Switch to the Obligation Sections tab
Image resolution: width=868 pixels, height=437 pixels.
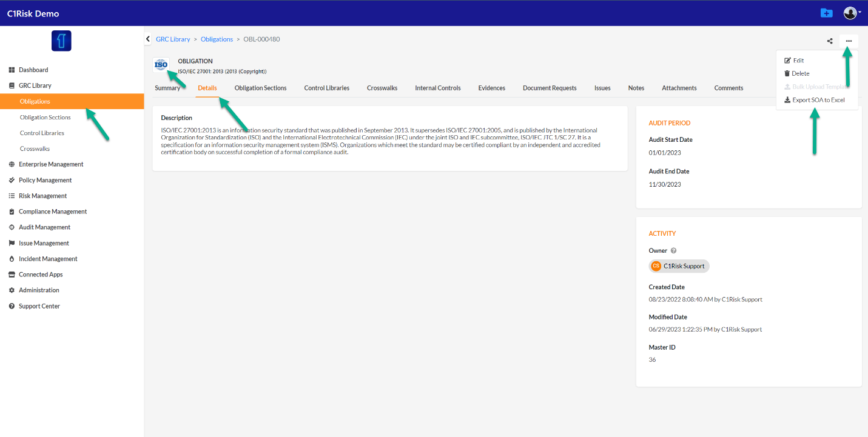coord(260,88)
